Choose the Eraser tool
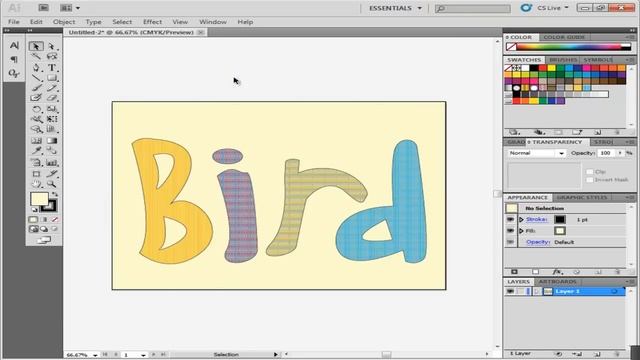Screen dimensions: 640x360 coord(51,98)
